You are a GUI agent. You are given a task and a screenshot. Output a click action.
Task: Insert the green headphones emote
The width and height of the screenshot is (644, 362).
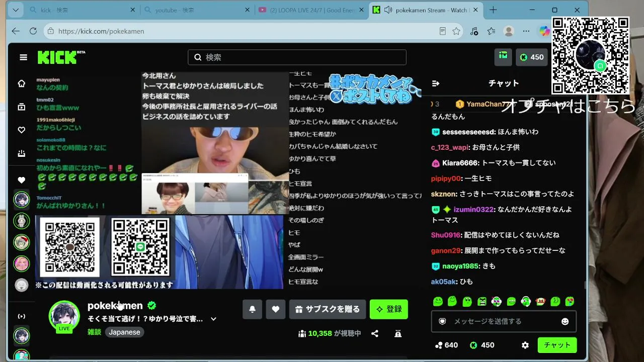click(526, 302)
